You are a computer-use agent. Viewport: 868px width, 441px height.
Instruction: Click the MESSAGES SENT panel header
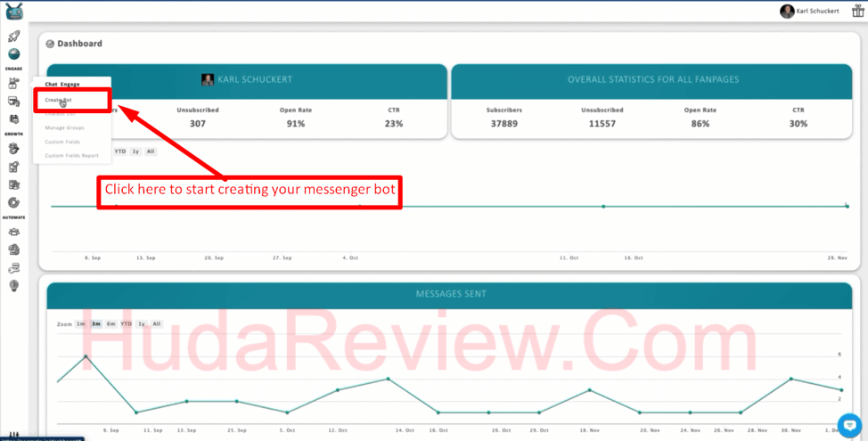pos(449,296)
